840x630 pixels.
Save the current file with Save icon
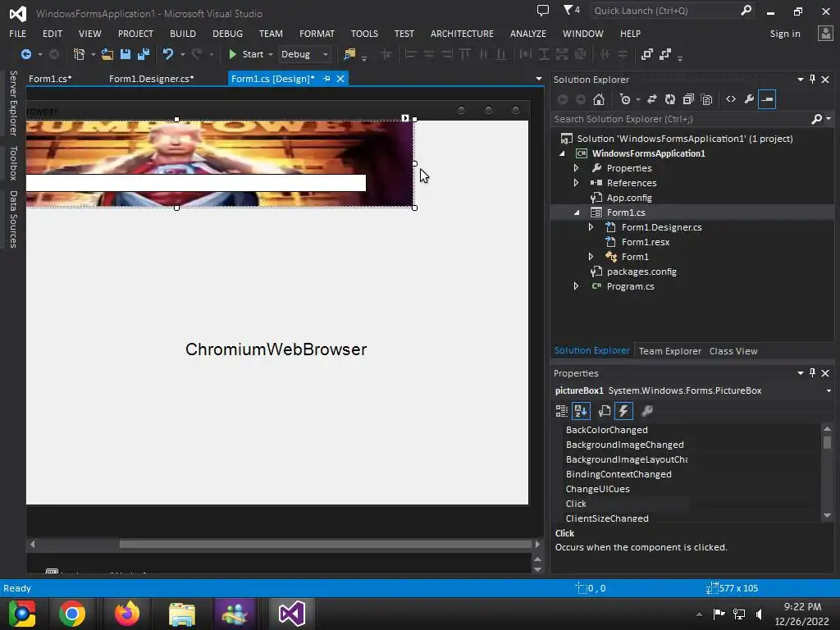126,54
